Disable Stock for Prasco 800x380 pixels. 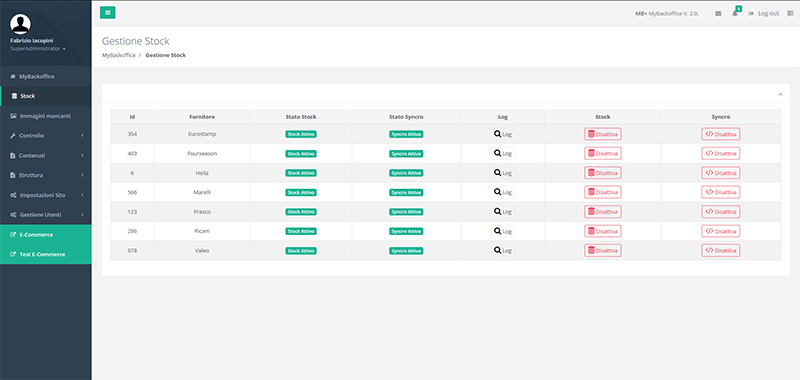coord(603,212)
